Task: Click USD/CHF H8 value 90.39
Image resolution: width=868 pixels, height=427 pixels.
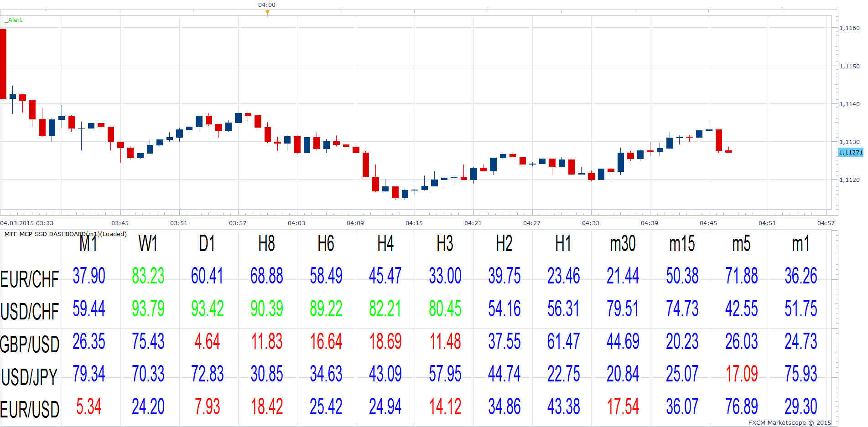Action: [x=267, y=309]
